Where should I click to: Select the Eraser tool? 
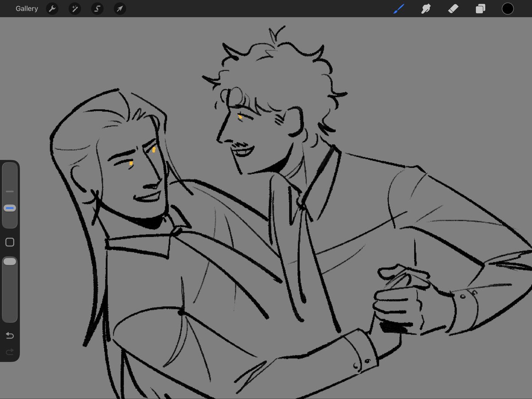click(x=453, y=8)
